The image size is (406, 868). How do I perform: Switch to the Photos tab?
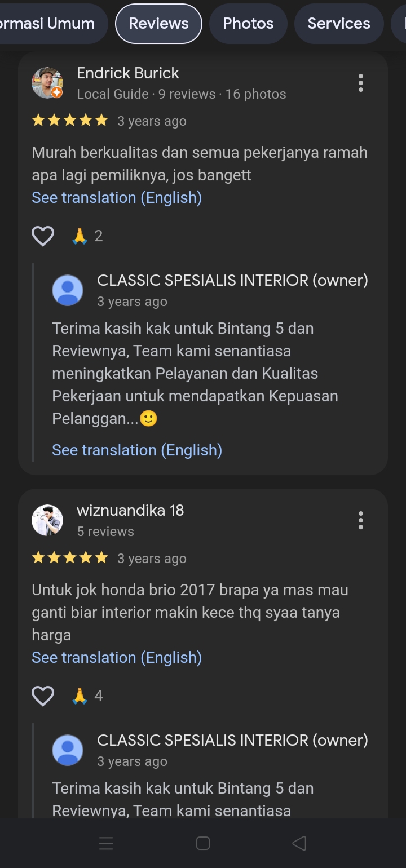pyautogui.click(x=248, y=24)
